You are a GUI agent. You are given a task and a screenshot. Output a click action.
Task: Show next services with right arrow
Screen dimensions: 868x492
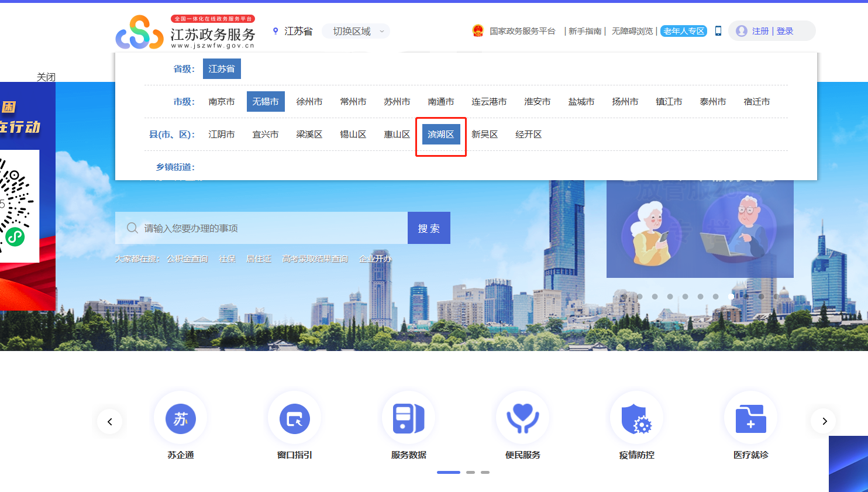click(x=824, y=421)
